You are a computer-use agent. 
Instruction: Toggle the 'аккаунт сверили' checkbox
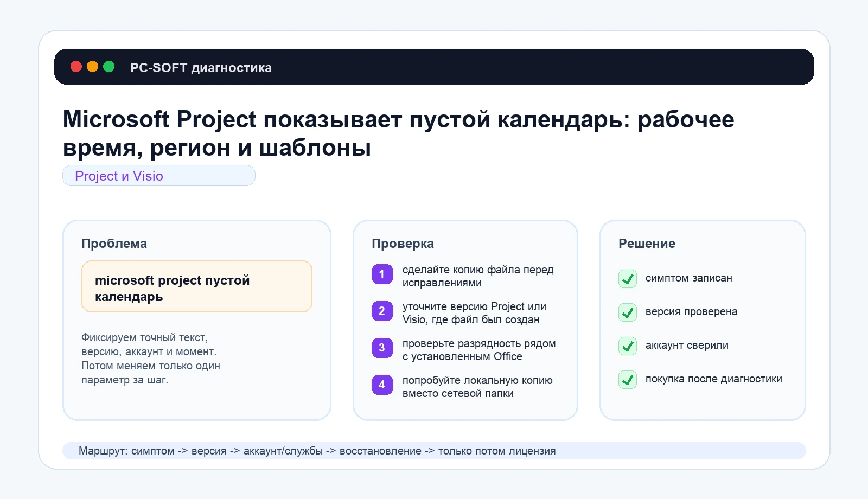(628, 346)
